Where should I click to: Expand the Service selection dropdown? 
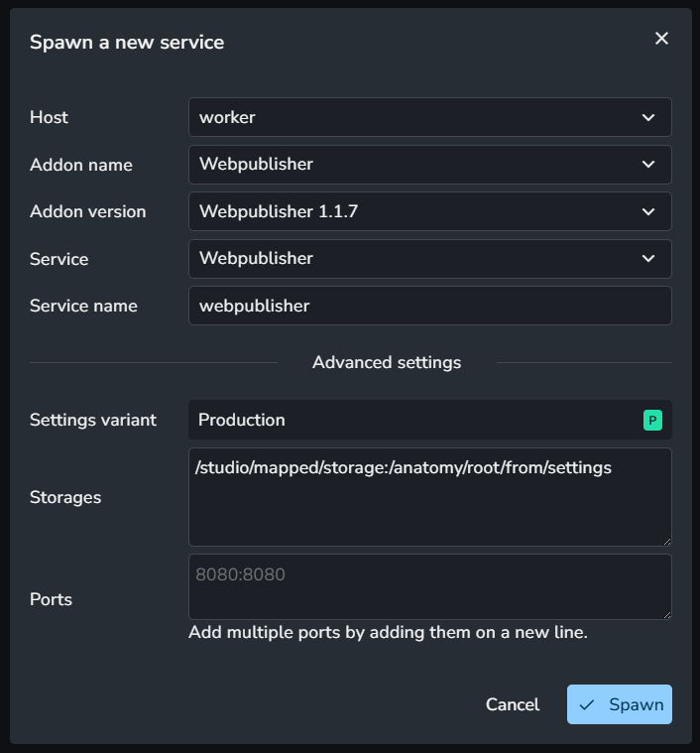[416, 259]
